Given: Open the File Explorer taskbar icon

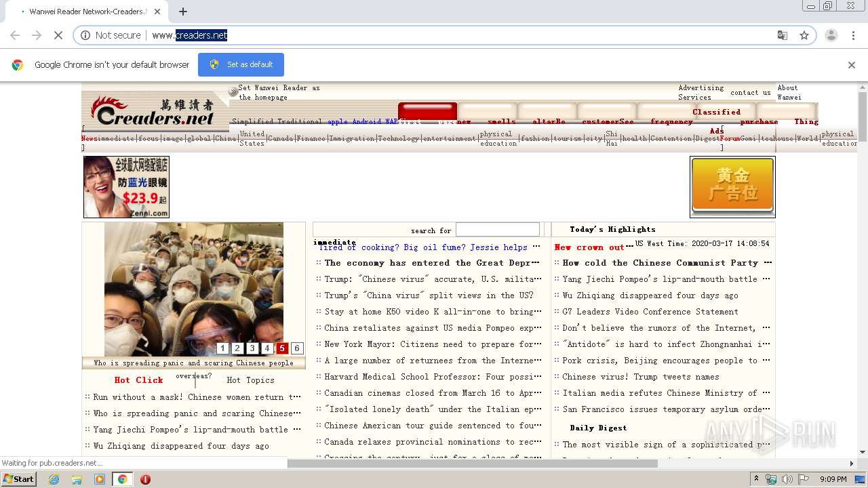Looking at the screenshot, I should point(77,479).
